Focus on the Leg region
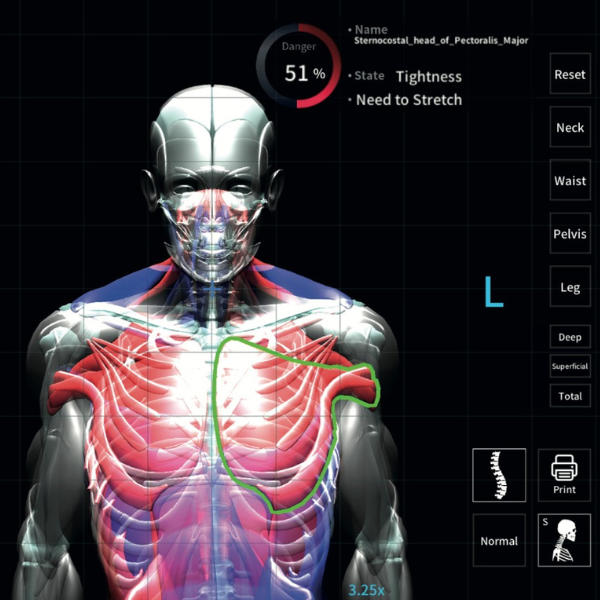 570,288
